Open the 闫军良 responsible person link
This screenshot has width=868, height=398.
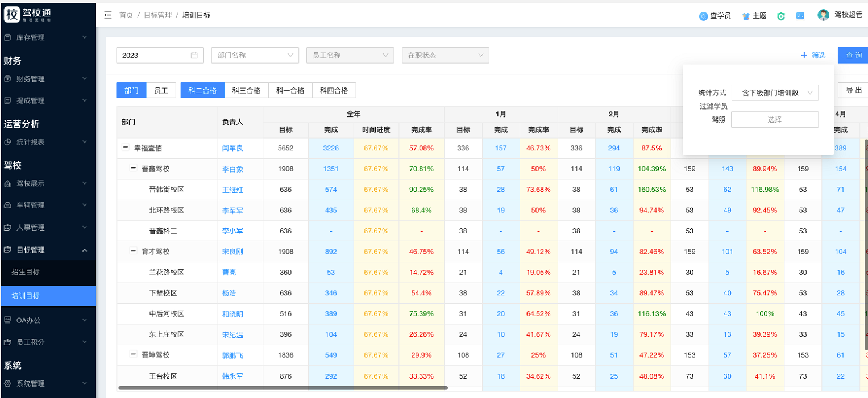(232, 148)
